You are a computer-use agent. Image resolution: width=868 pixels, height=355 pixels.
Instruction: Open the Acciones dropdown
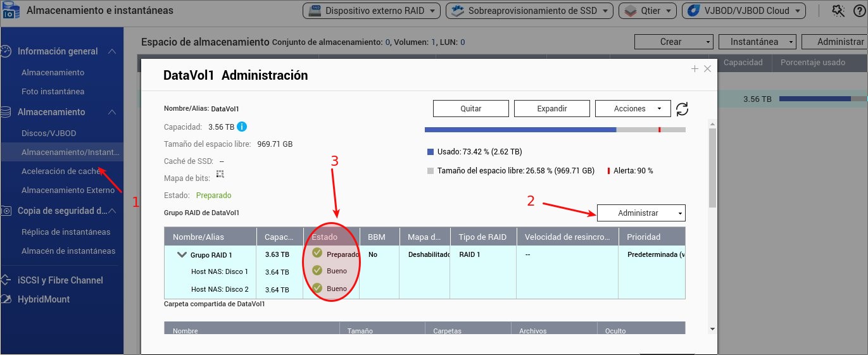(x=632, y=109)
